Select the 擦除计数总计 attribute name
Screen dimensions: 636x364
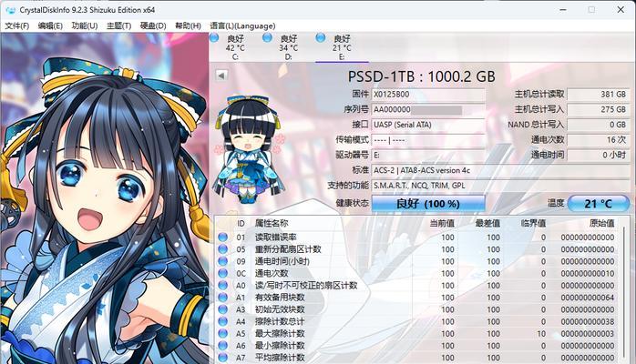[x=280, y=321]
